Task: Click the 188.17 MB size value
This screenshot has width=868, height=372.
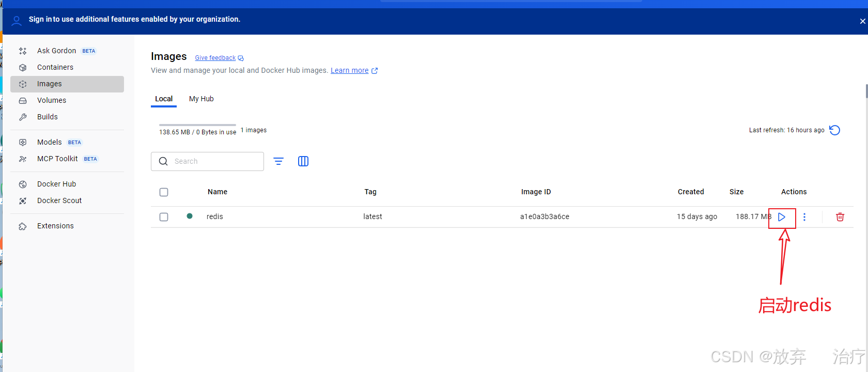Action: point(753,216)
